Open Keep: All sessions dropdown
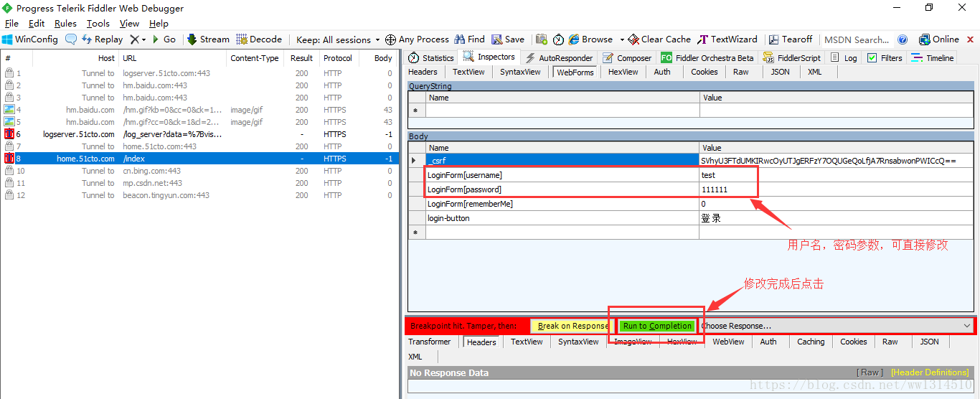 point(337,39)
